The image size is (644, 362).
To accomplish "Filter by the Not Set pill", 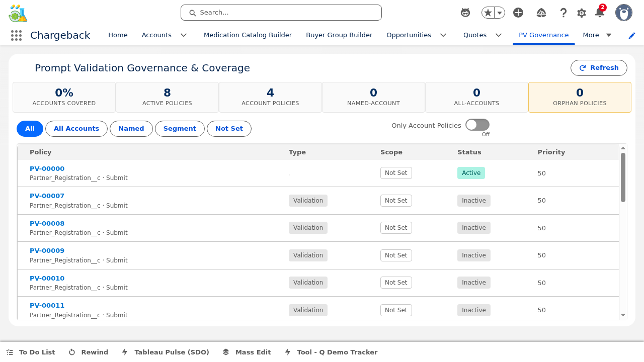I will 229,129.
